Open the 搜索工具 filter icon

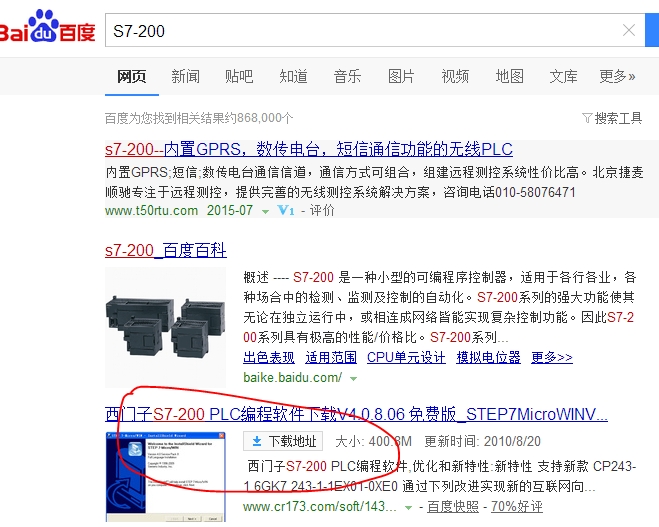coord(587,118)
